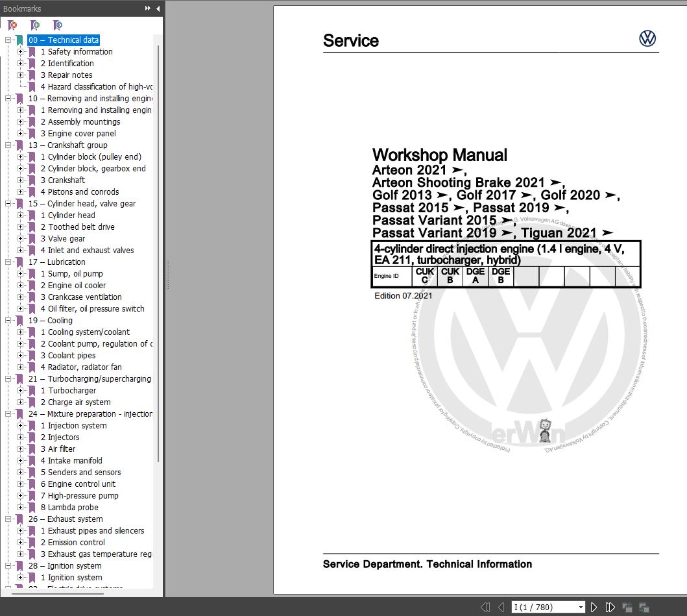Select the 1 Cooling system/coolant bookmark

click(85, 332)
